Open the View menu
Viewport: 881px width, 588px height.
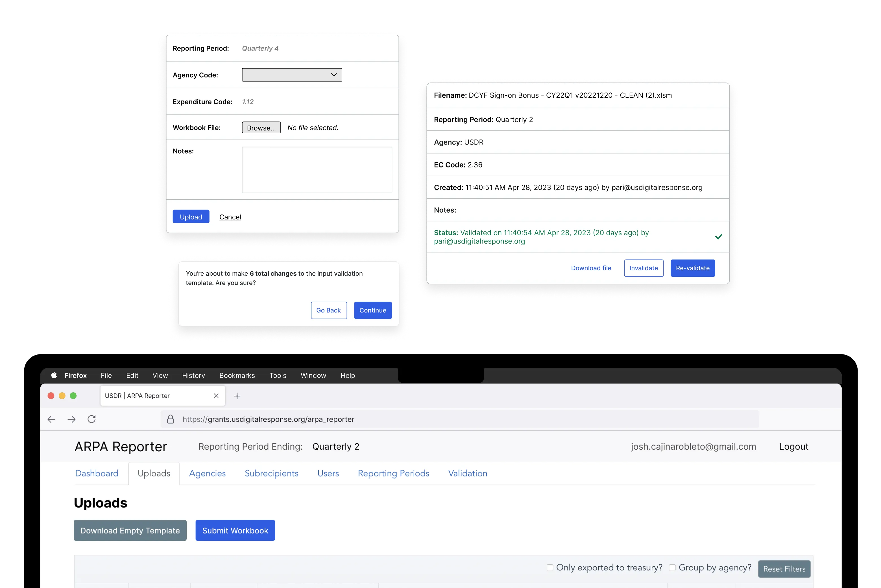tap(160, 375)
